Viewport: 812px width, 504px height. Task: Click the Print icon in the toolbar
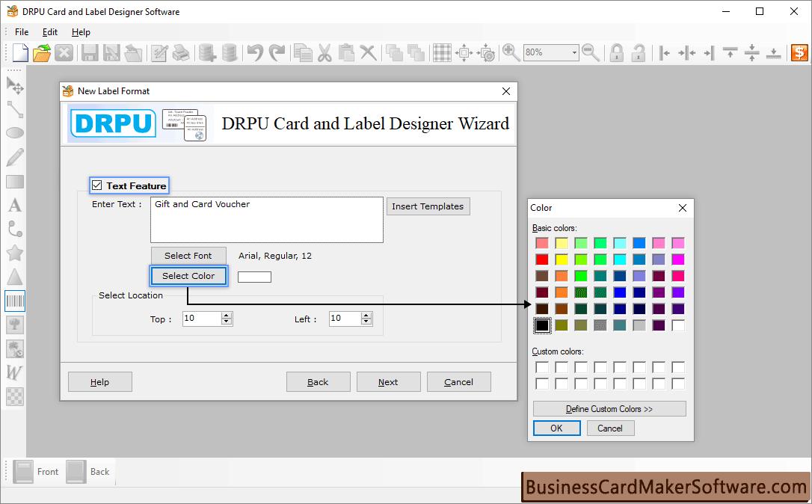coord(181,53)
